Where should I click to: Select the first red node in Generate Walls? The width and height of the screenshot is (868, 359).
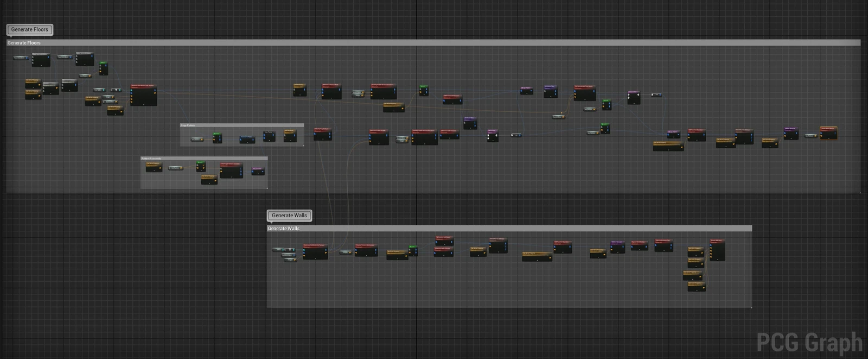pos(315,251)
